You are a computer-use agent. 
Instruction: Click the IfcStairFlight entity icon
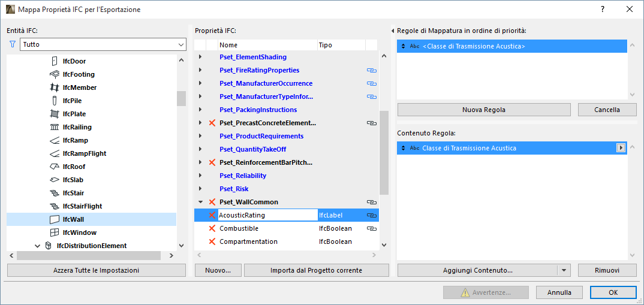click(x=54, y=206)
